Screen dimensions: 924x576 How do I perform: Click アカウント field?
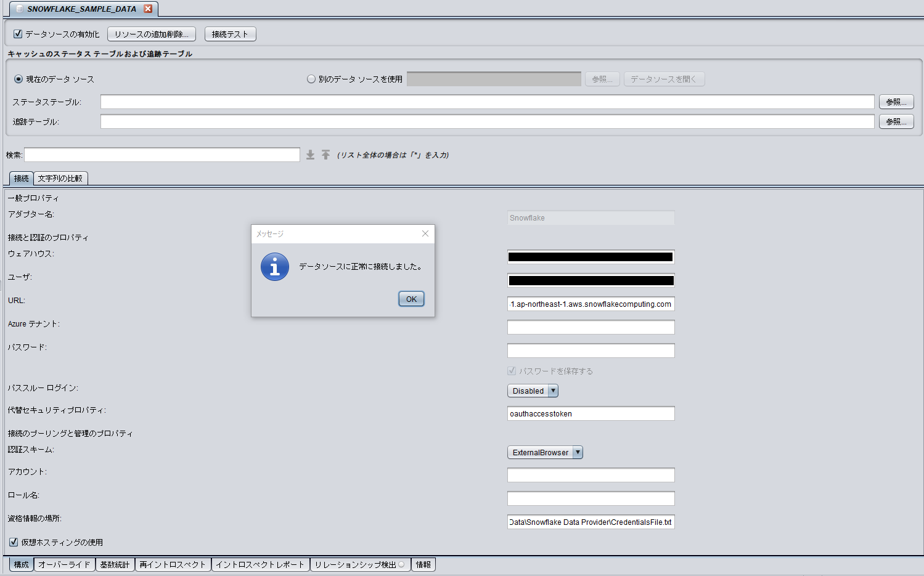click(591, 475)
